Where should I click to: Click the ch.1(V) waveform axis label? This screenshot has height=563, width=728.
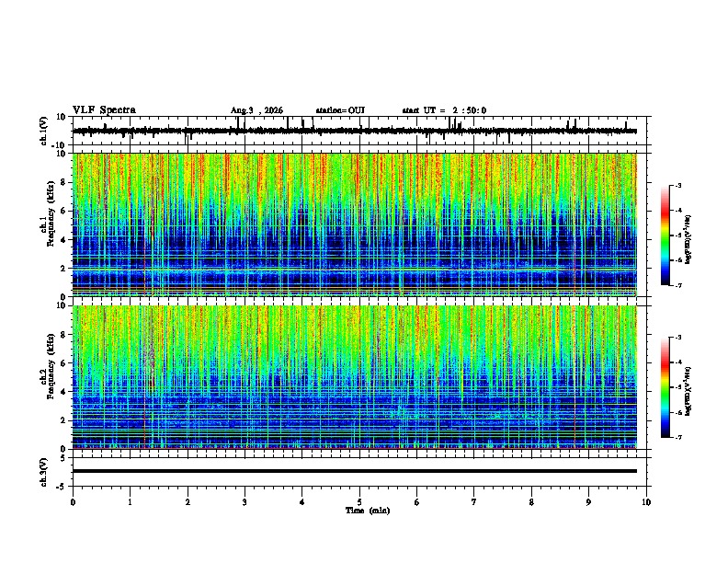(44, 131)
